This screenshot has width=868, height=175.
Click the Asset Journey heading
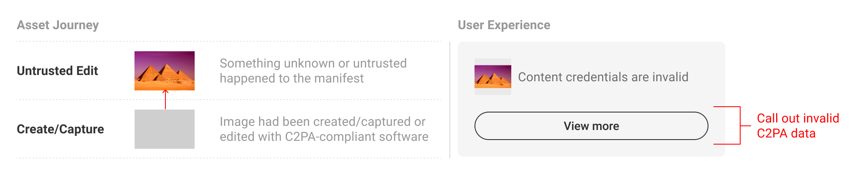(58, 25)
